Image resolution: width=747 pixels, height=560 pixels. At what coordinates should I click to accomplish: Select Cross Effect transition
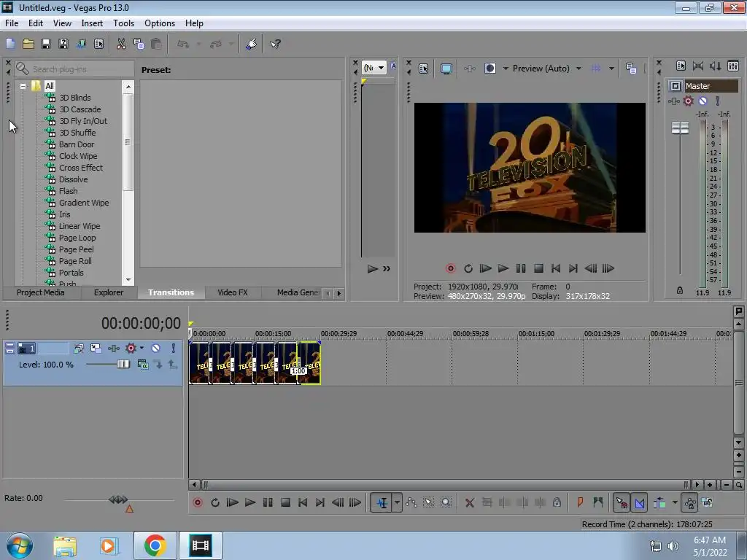pos(80,168)
